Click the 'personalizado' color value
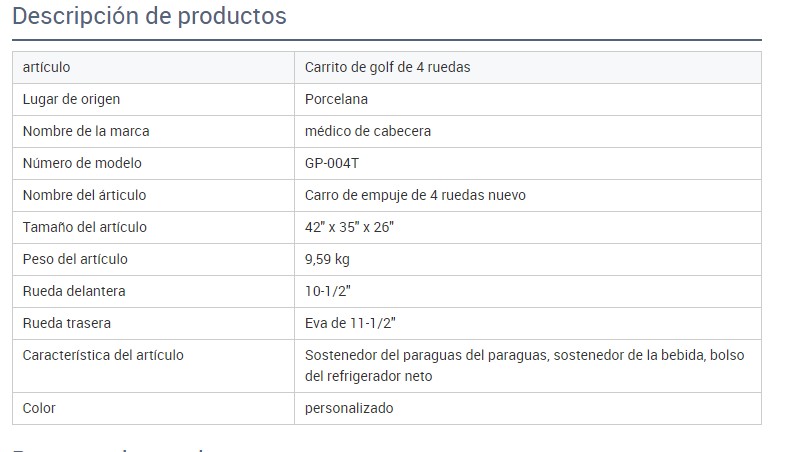Image resolution: width=803 pixels, height=452 pixels. point(349,408)
